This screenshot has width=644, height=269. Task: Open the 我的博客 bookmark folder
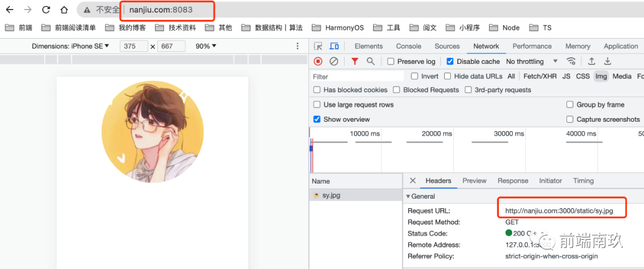click(x=125, y=28)
